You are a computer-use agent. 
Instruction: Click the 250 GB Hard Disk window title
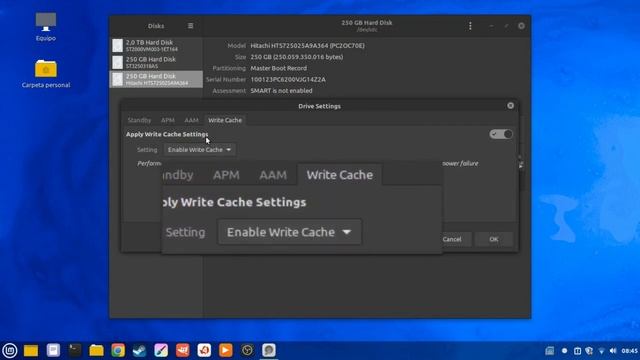(x=367, y=23)
